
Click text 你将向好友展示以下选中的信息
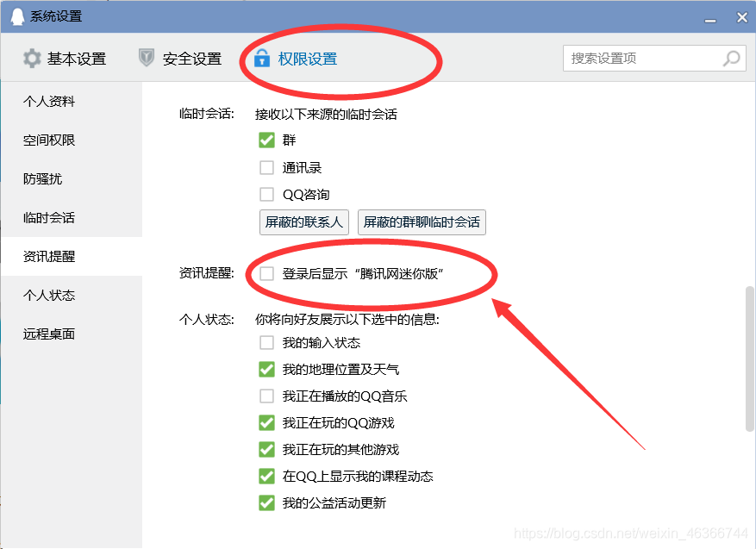[x=347, y=320]
